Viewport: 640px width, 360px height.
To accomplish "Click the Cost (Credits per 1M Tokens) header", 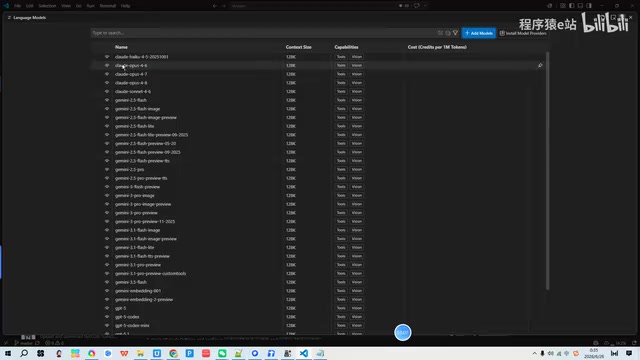I will tap(437, 47).
